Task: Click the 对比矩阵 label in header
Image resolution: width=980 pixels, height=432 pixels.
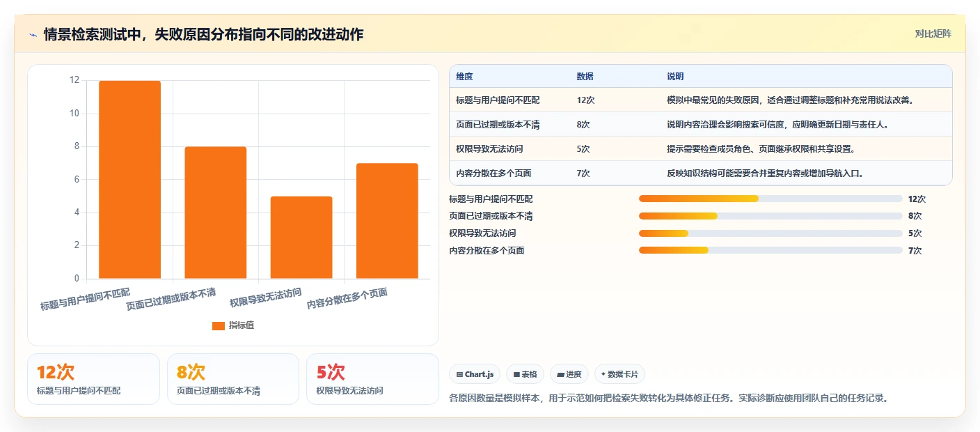Action: click(x=933, y=33)
